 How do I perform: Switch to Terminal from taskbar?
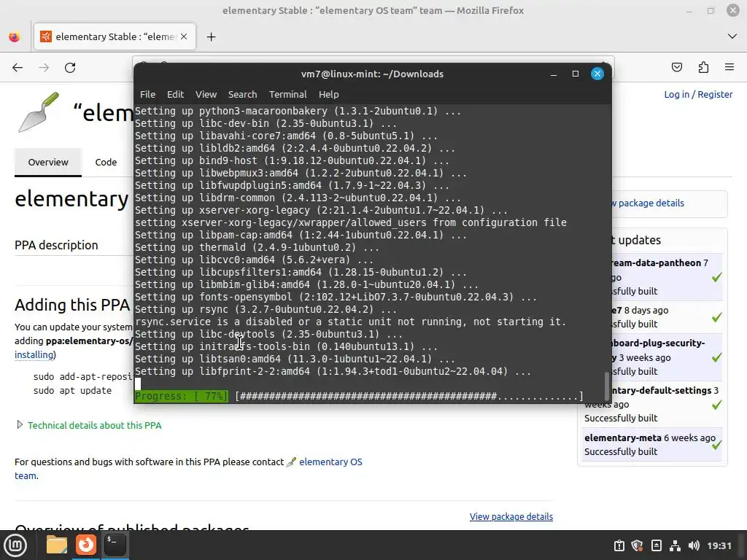coord(115,545)
